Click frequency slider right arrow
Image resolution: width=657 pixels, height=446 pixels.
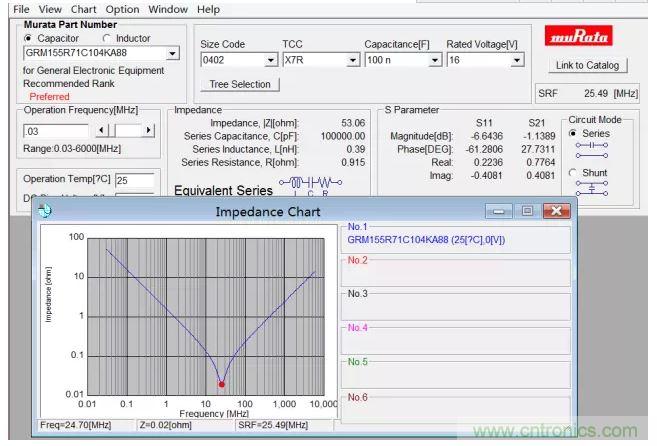tap(149, 130)
